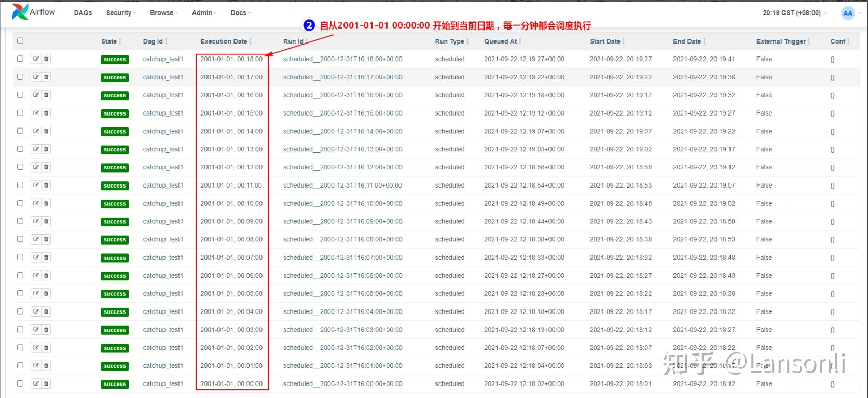
Task: Edit the run with execution time 00:18:00
Action: 36,59
